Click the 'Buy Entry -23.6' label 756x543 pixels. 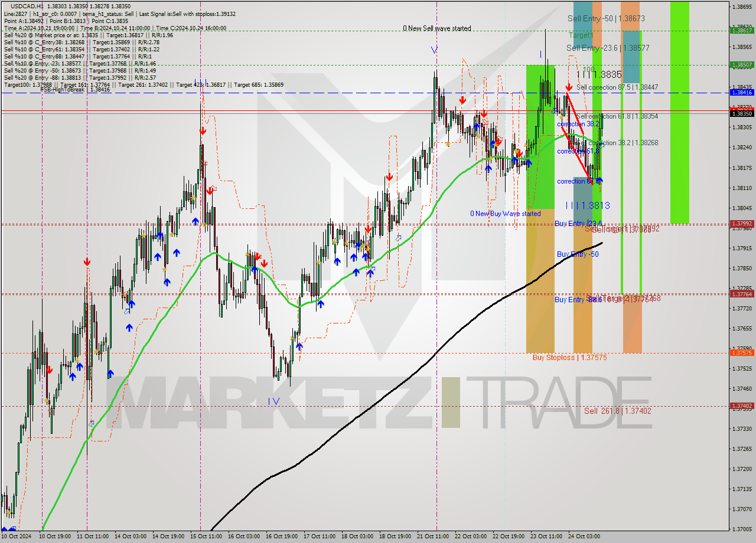coord(578,224)
